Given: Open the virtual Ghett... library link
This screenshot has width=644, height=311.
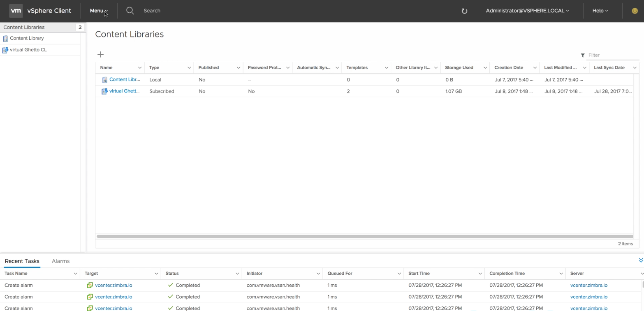Looking at the screenshot, I should click(125, 91).
